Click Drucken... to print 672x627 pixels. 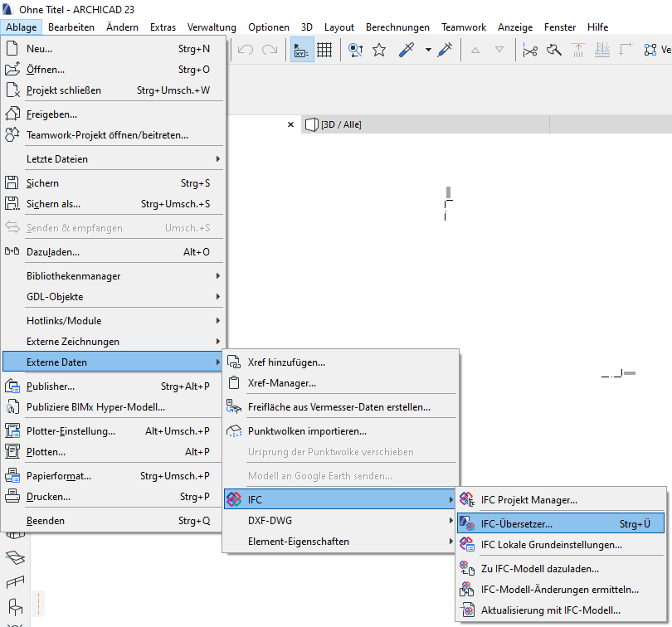click(113, 497)
